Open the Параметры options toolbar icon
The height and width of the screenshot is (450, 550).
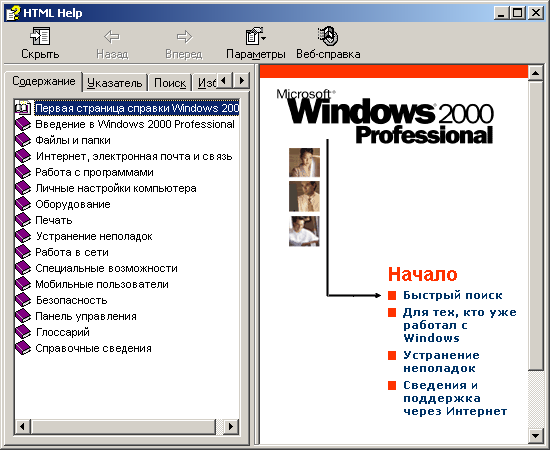click(x=255, y=36)
